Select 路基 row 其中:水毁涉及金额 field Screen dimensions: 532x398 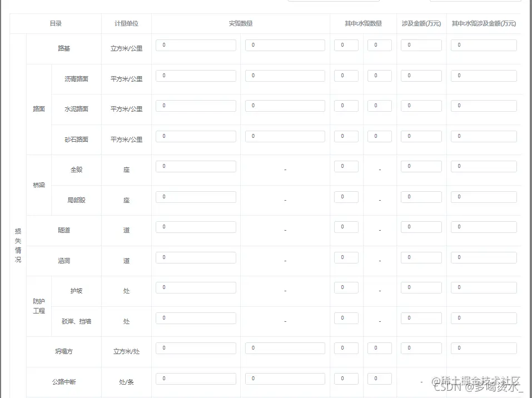484,45
